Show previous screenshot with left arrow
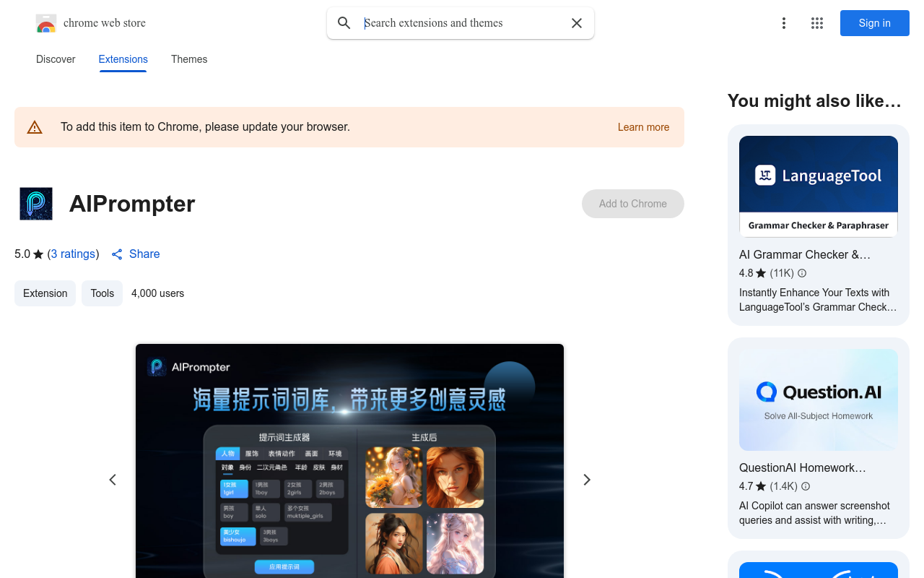 click(x=113, y=480)
